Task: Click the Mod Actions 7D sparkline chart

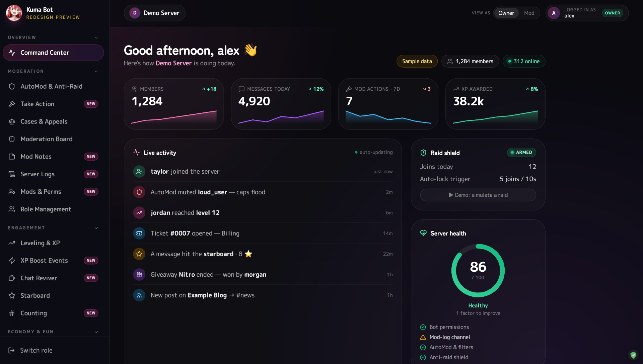Action: click(x=388, y=117)
